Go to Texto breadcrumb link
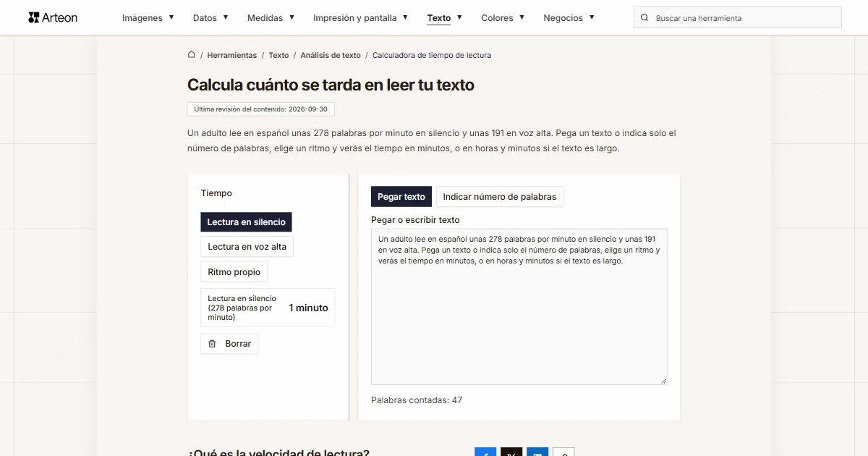Viewport: 868px width, 456px height. 278,55
